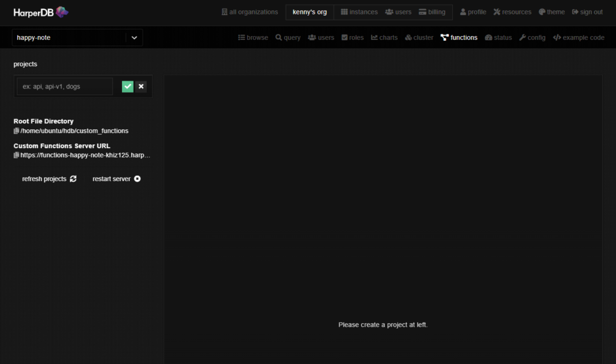This screenshot has width=616, height=364.
Task: Copy root file directory path icon
Action: pyautogui.click(x=16, y=131)
